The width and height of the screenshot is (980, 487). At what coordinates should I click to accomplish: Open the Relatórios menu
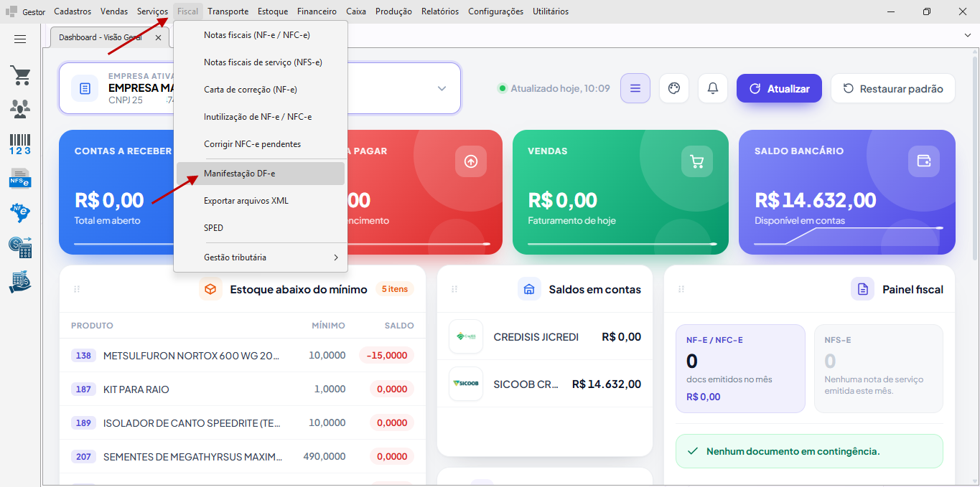440,11
